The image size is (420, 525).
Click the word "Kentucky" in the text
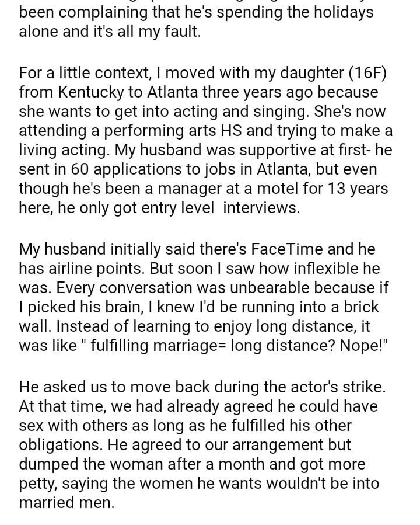86,92
